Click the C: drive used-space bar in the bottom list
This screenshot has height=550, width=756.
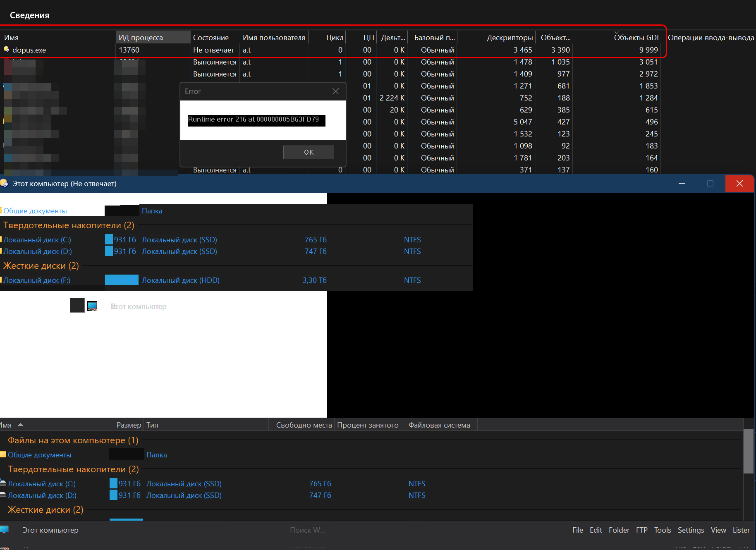113,483
